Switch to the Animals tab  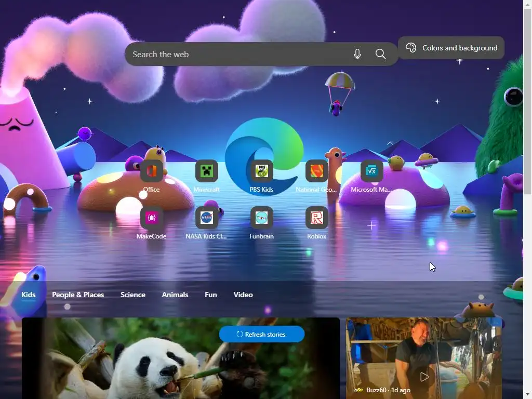click(175, 295)
